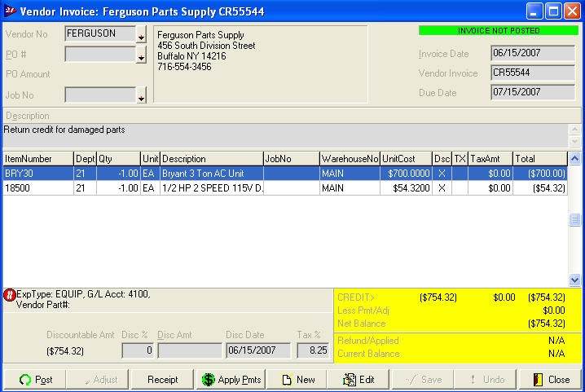Click Bryant 3 Ton AC Unit description
The image size is (585, 392).
pos(212,174)
